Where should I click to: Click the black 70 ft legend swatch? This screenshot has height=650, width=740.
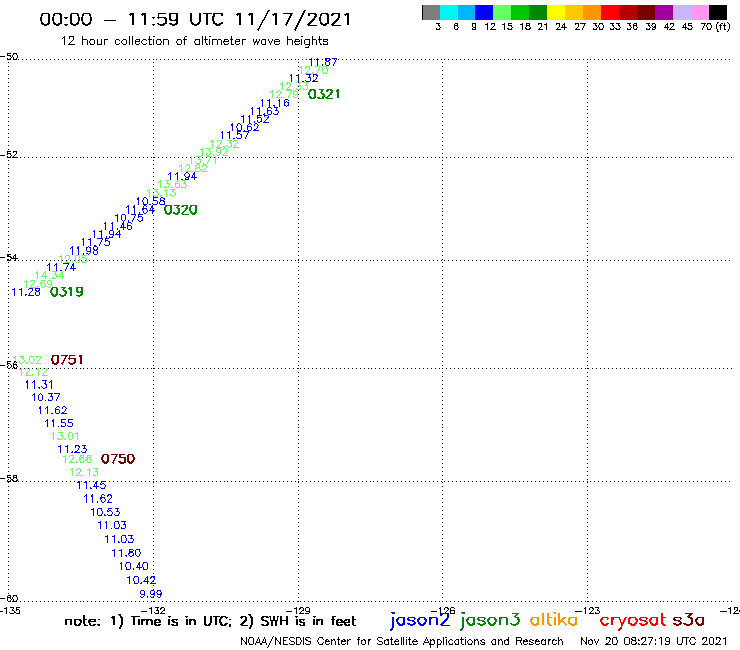tap(718, 12)
